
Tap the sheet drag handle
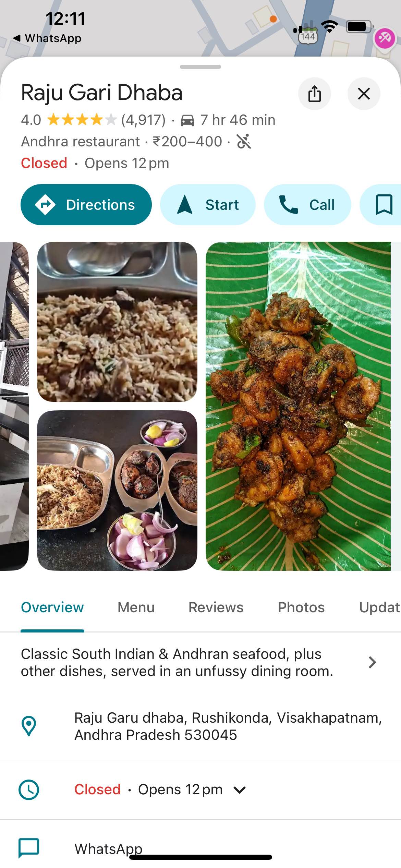click(200, 67)
